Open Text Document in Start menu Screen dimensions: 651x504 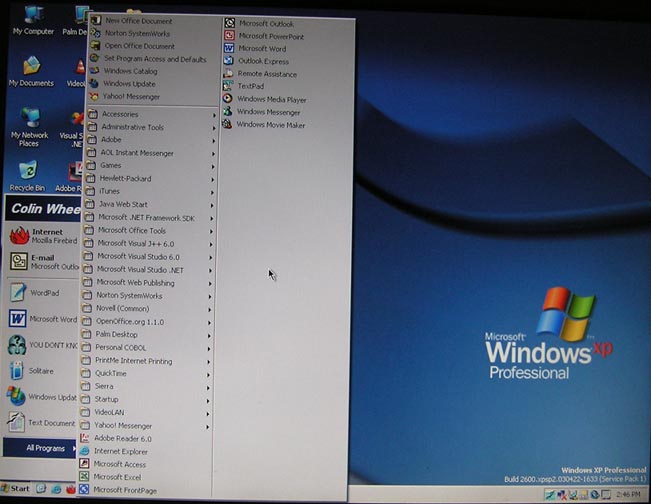(42, 423)
